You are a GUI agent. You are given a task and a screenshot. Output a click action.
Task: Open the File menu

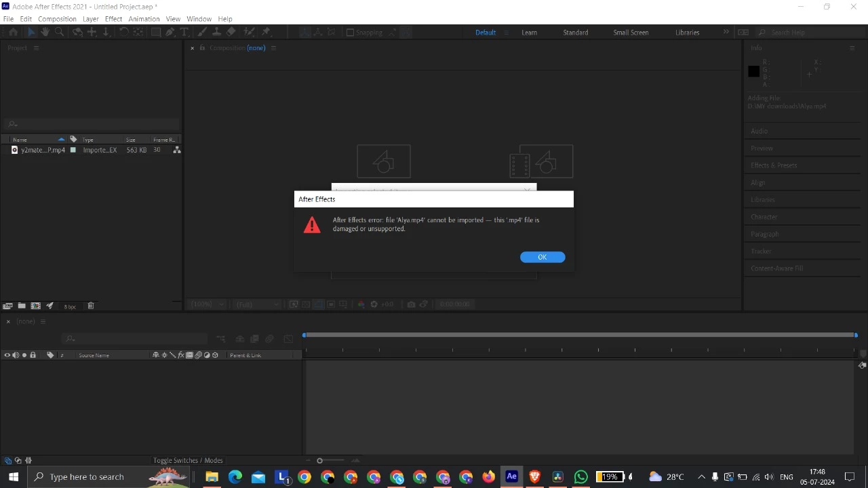click(8, 19)
